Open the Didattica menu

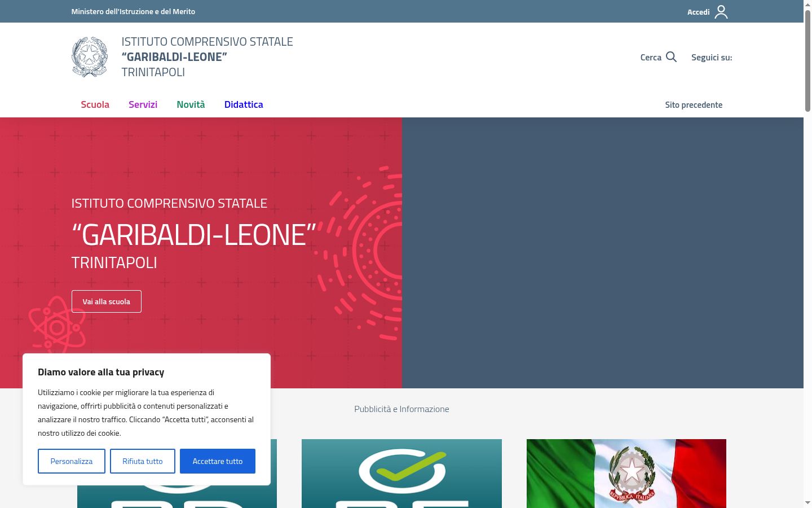click(x=244, y=104)
